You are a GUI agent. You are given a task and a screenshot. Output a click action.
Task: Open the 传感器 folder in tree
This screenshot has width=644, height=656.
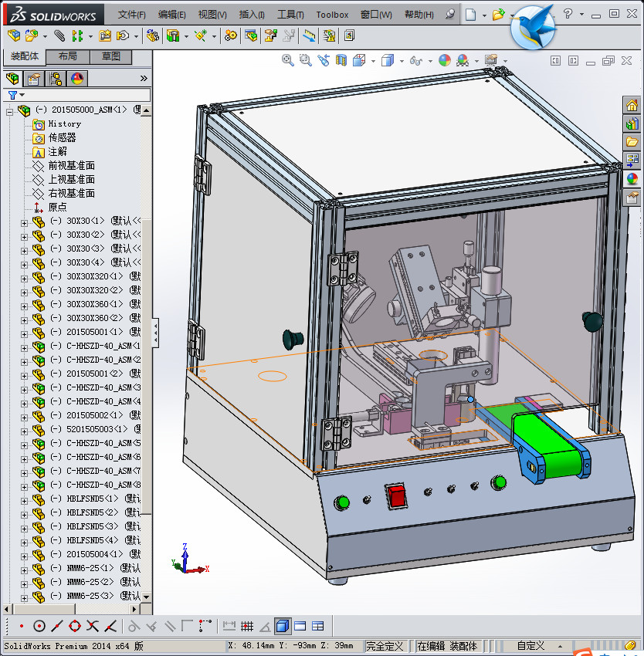coord(62,137)
